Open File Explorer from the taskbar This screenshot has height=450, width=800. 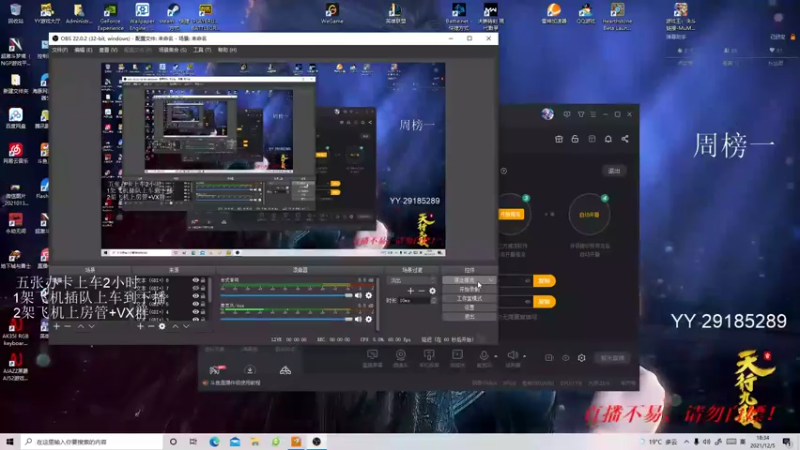[x=255, y=442]
